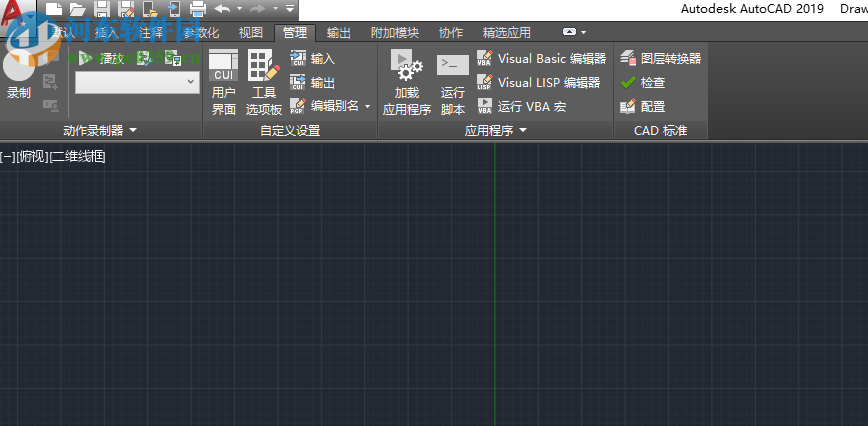Expand the 应用程序 panel
This screenshot has width=868, height=426.
495,131
